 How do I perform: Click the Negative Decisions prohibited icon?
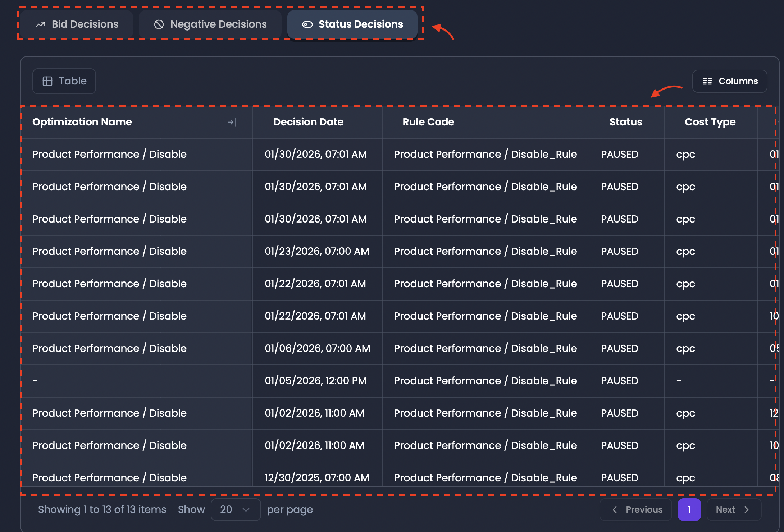159,24
